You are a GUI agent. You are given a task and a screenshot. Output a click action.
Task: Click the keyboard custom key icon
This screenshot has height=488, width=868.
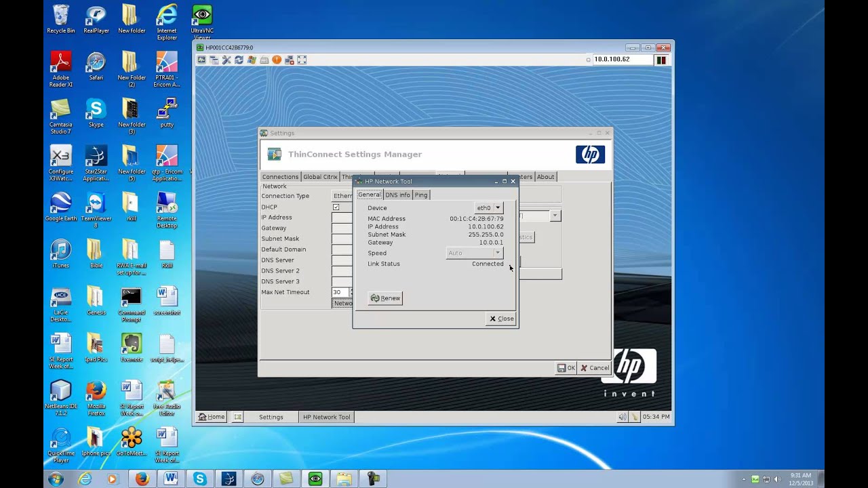(264, 60)
